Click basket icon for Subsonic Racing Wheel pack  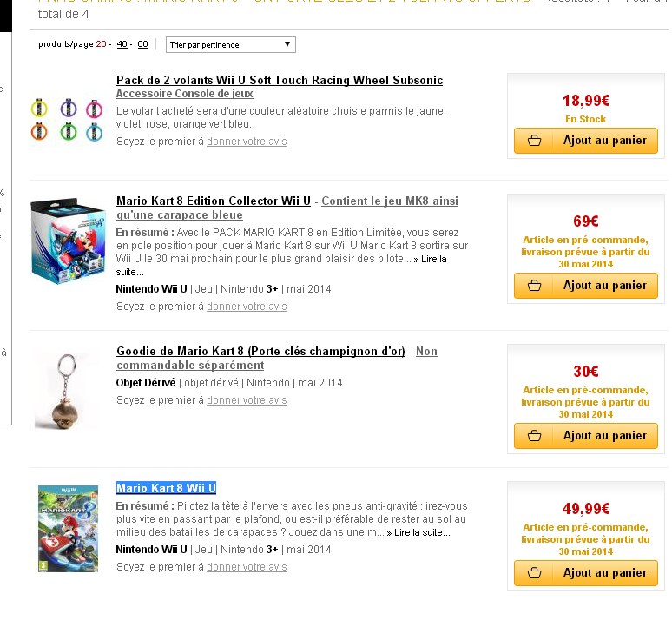[535, 141]
